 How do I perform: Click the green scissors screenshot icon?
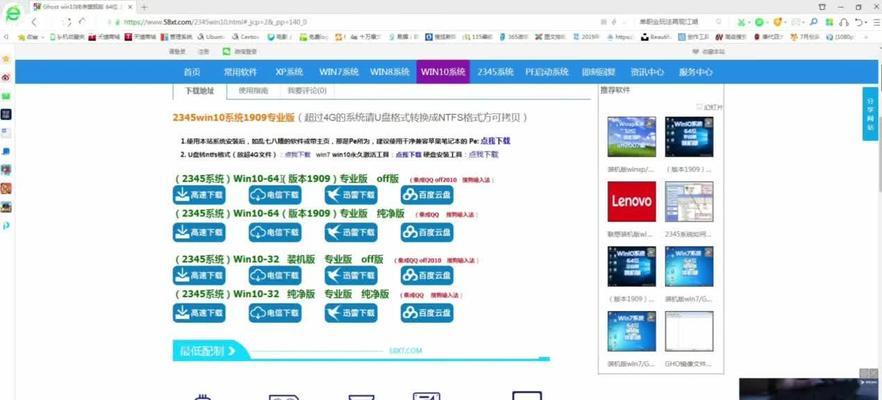pyautogui.click(x=742, y=22)
